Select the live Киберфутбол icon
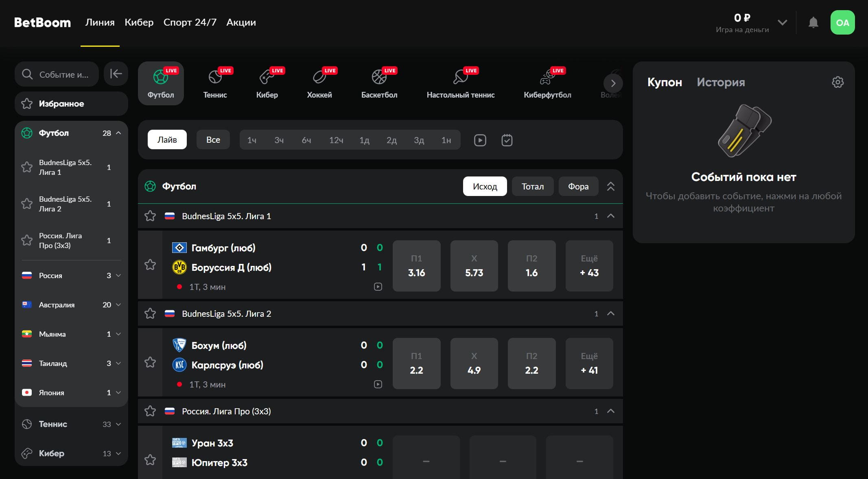Screen dimensions: 868x479 click(x=547, y=83)
